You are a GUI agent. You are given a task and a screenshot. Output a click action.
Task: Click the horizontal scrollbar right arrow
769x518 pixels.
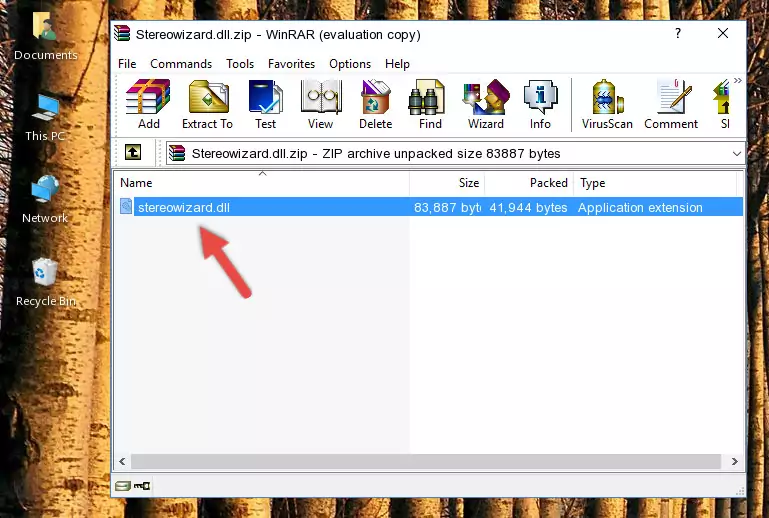click(734, 461)
